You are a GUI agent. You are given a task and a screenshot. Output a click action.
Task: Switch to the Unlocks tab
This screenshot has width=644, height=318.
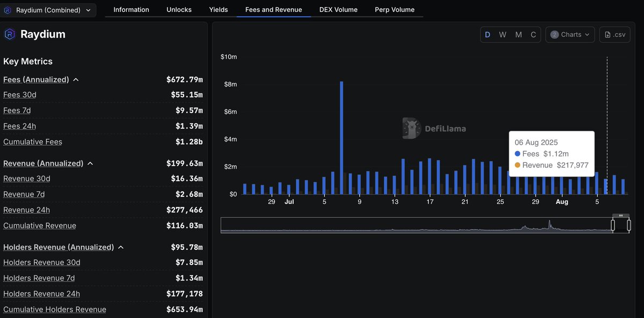point(179,9)
